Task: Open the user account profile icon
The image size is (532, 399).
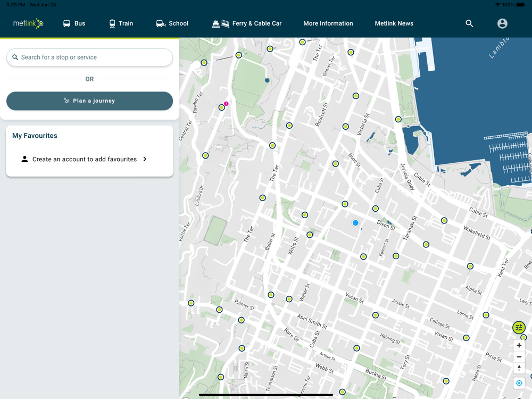Action: tap(502, 23)
